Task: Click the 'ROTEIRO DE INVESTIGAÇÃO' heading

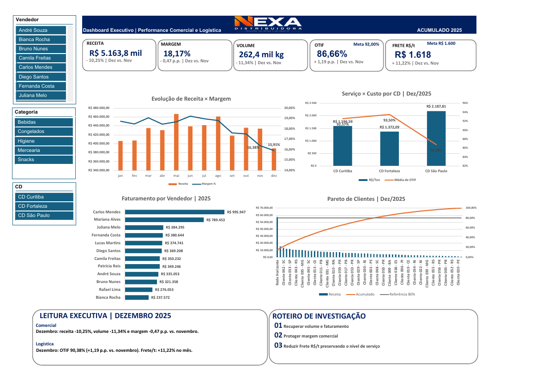Action: click(319, 316)
